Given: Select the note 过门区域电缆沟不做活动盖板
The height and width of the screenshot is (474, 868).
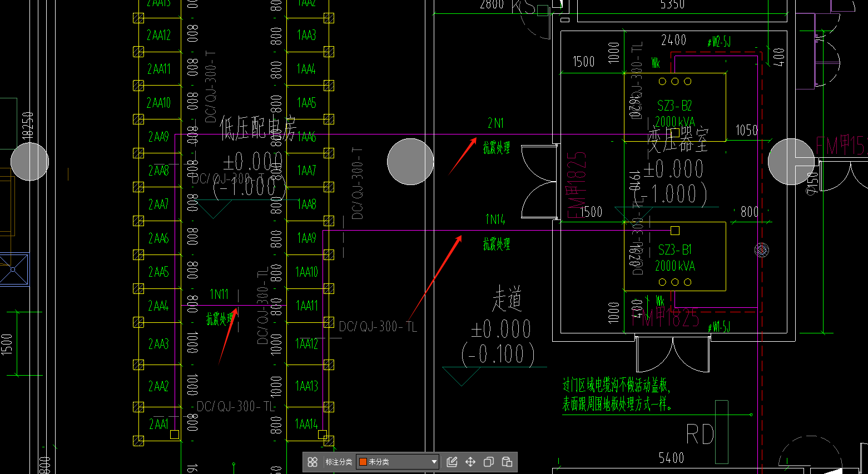Looking at the screenshot, I should point(617,385).
